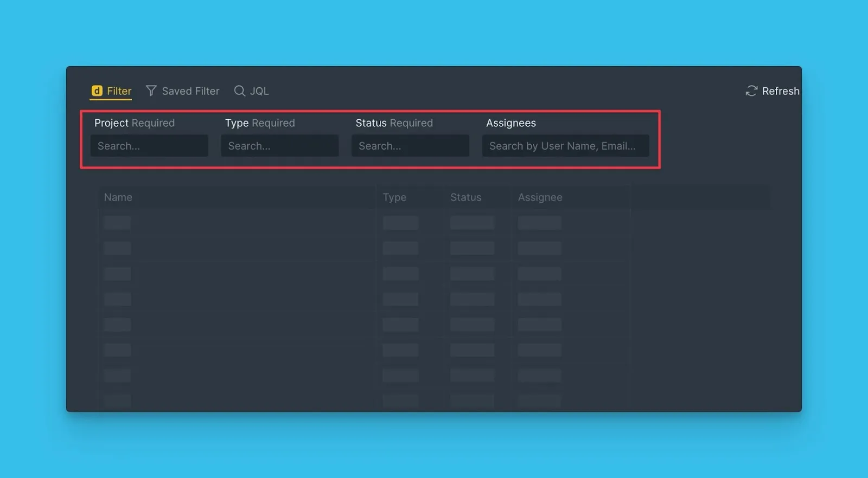Switch to the Filter tab
Viewport: 868px width, 478px height.
point(119,91)
